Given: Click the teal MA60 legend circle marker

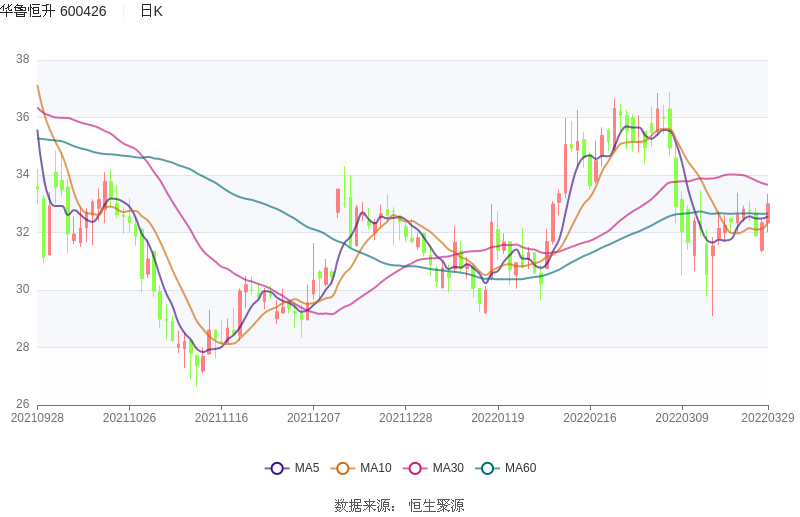Looking at the screenshot, I should 487,468.
